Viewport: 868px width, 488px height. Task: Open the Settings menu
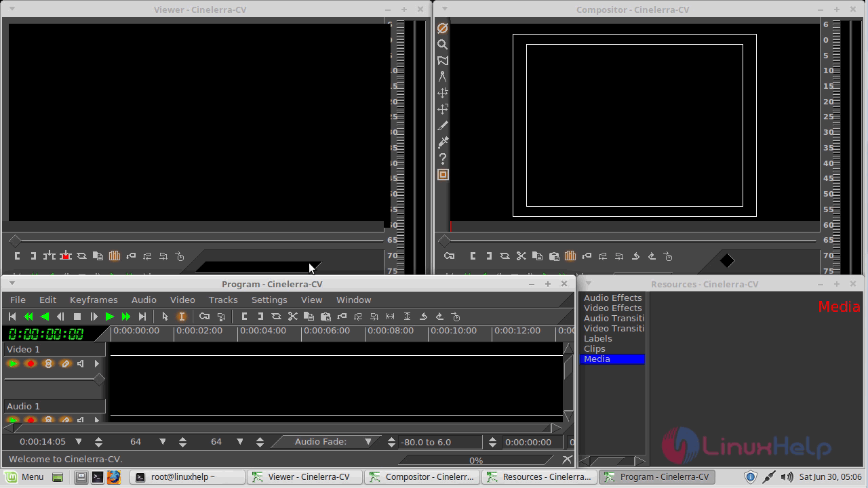point(269,300)
